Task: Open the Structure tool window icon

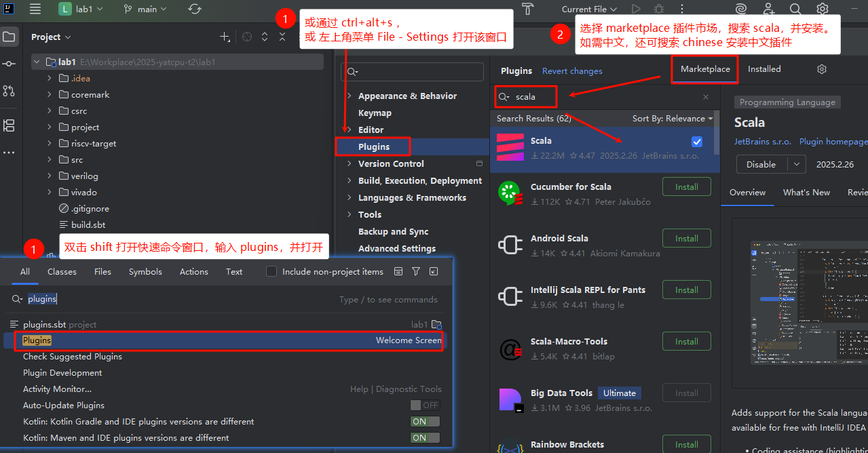Action: tap(9, 125)
